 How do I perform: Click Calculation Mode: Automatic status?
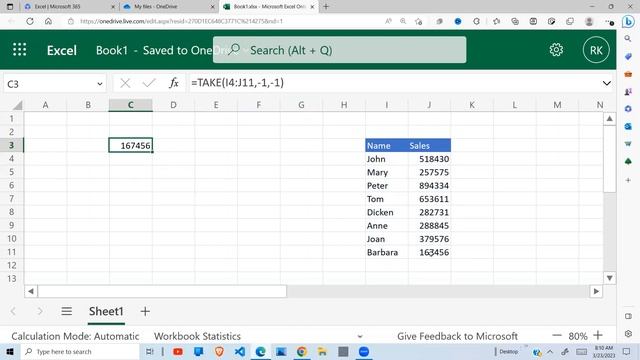[75, 336]
